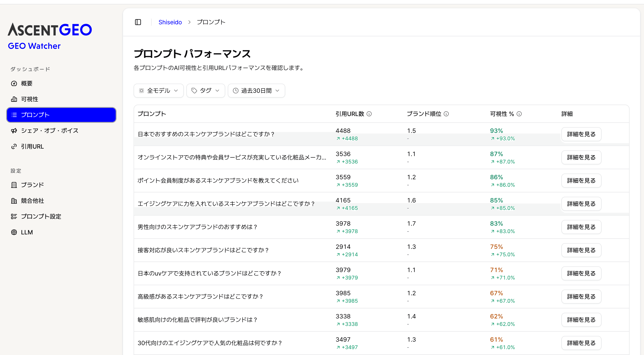644x355 pixels.
Task: Click the 93% visibility value
Action: [497, 131]
